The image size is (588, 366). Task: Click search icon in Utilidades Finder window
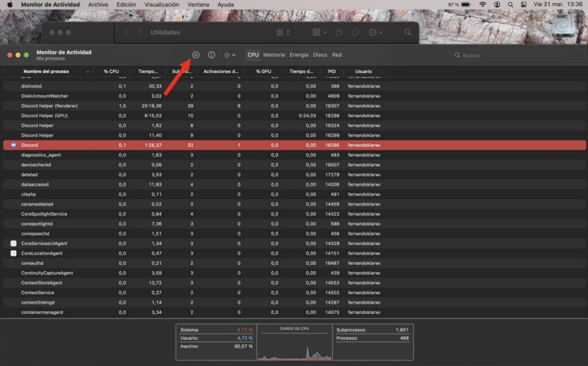(408, 32)
